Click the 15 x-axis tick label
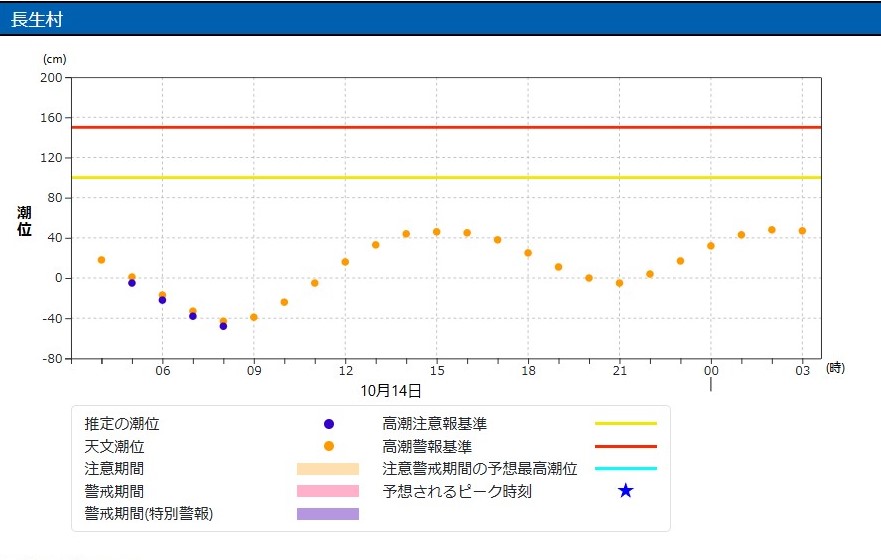 click(x=437, y=371)
